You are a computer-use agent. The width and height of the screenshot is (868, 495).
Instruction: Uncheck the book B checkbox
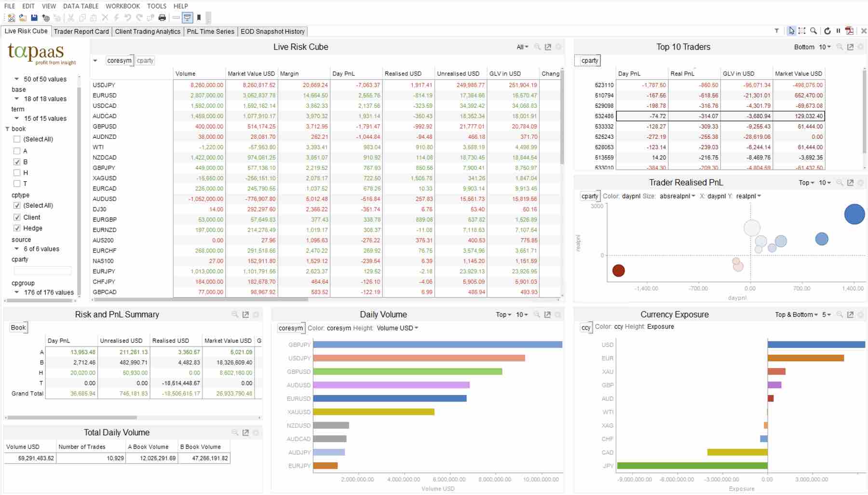coord(17,162)
